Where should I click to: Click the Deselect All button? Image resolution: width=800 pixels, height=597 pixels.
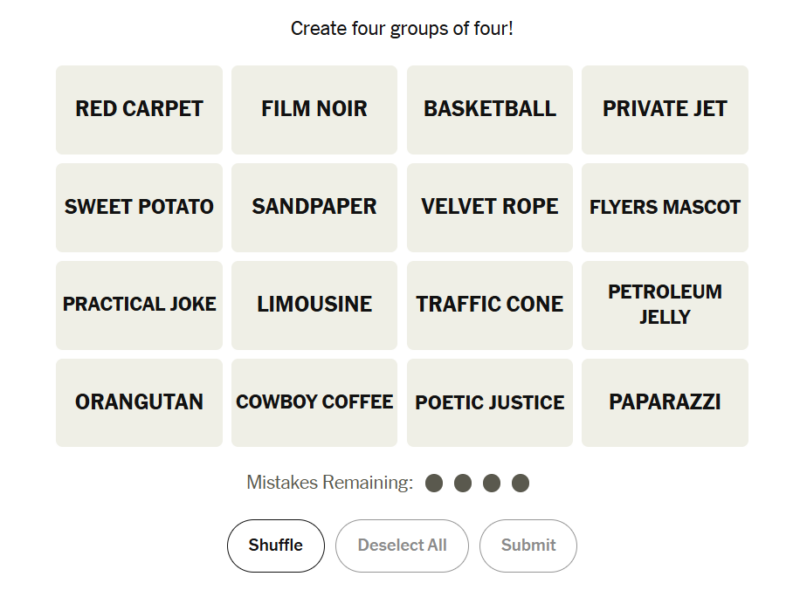[402, 545]
